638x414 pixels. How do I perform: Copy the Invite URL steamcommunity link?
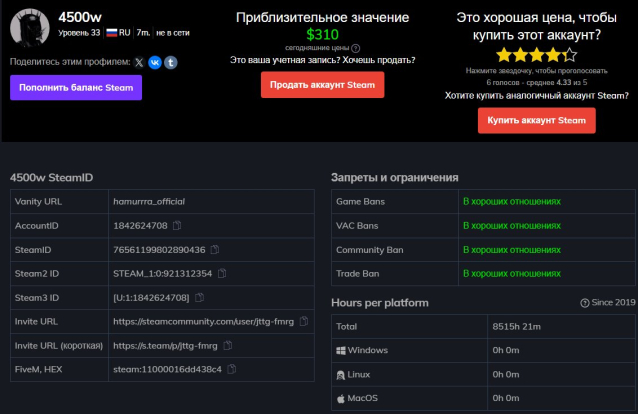pos(304,321)
